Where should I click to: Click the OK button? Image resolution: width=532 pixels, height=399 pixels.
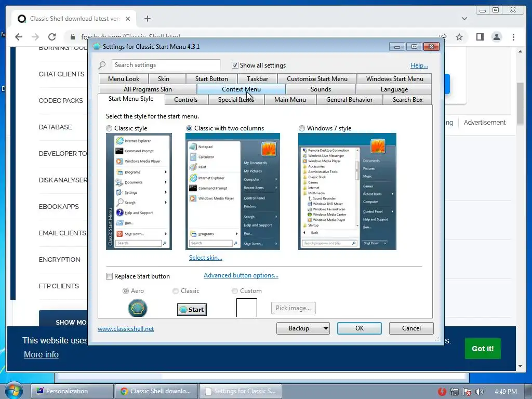pos(360,328)
